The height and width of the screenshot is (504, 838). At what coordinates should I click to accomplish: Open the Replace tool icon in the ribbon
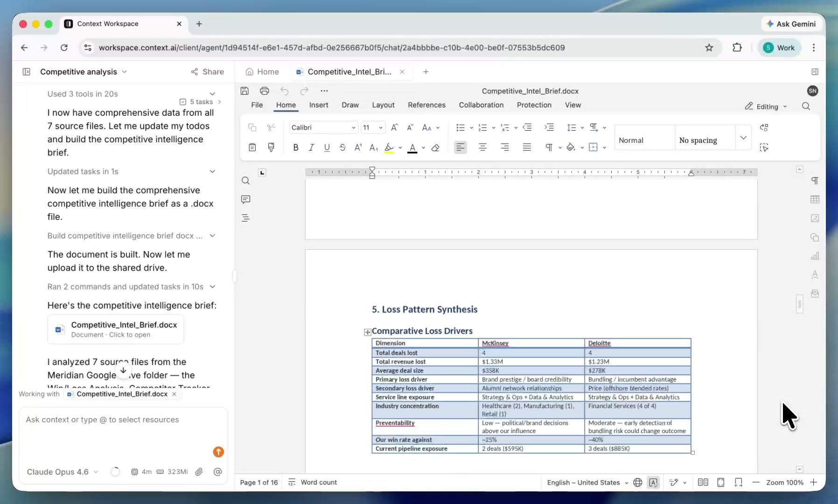coord(764,127)
